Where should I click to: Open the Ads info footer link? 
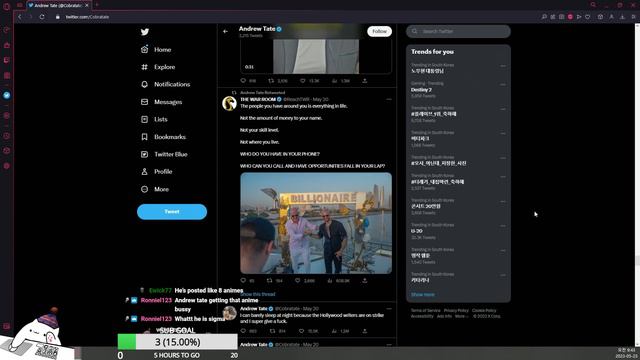pos(444,316)
